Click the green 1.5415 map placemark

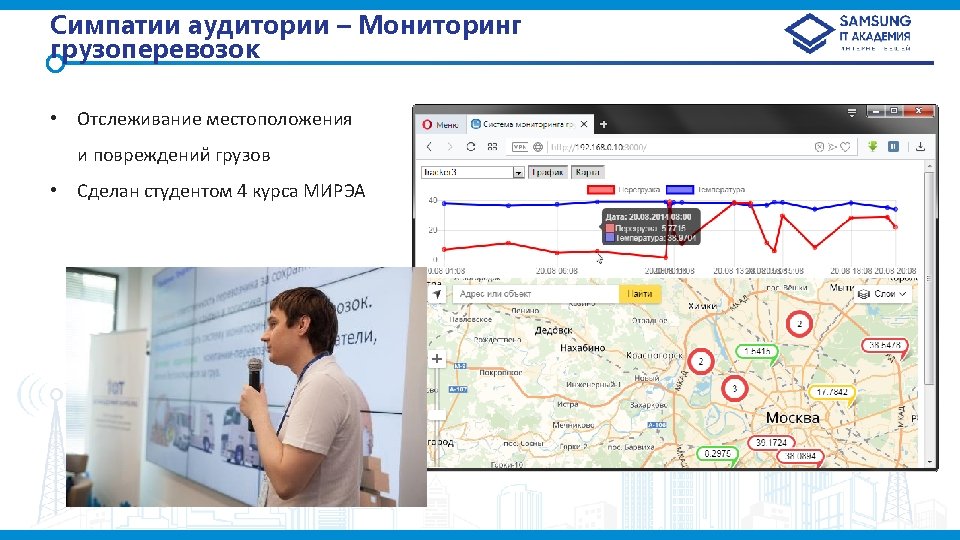pos(757,351)
